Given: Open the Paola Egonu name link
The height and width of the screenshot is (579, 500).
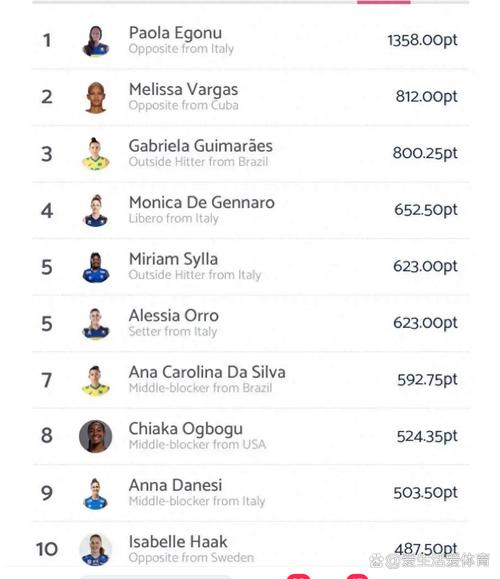Looking at the screenshot, I should [175, 33].
